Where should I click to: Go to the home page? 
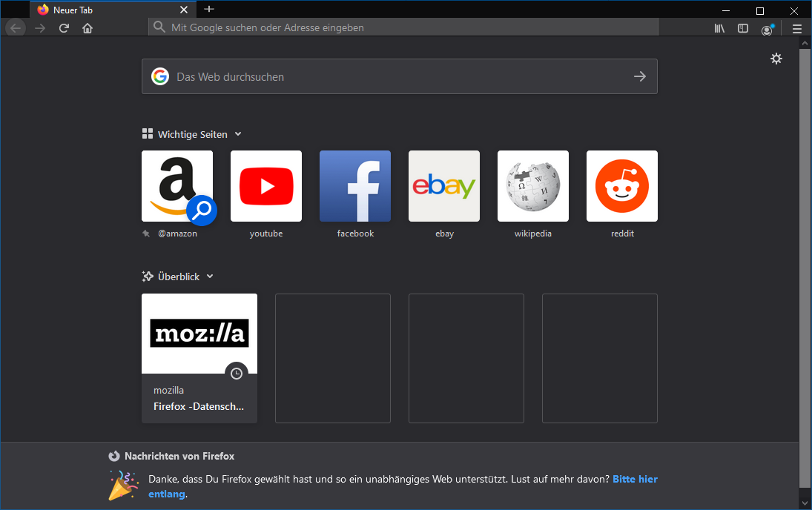(88, 28)
